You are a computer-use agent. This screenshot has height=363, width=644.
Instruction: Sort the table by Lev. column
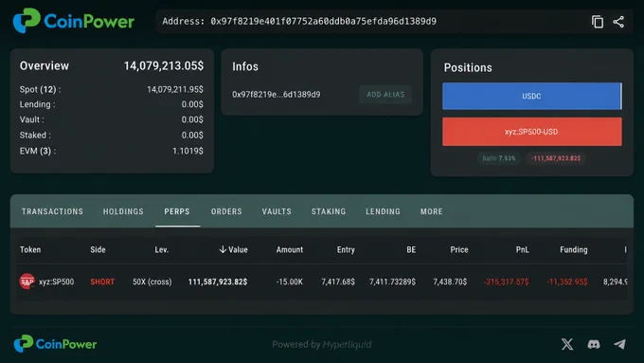click(x=161, y=249)
